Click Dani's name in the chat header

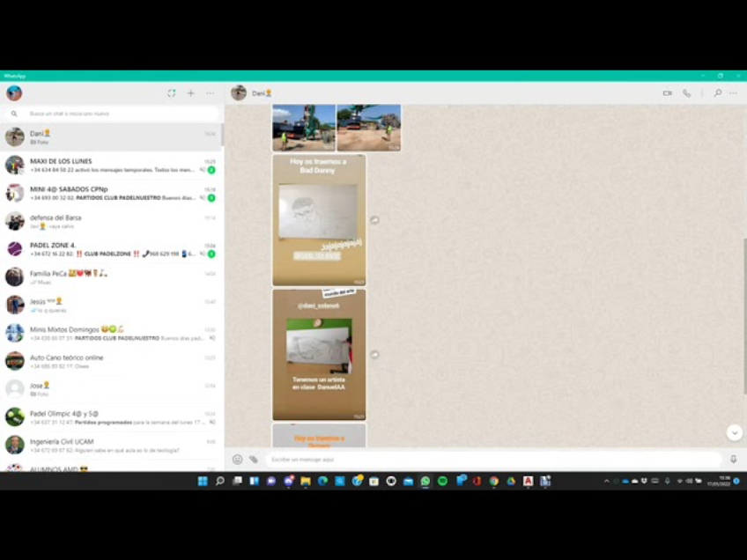262,93
